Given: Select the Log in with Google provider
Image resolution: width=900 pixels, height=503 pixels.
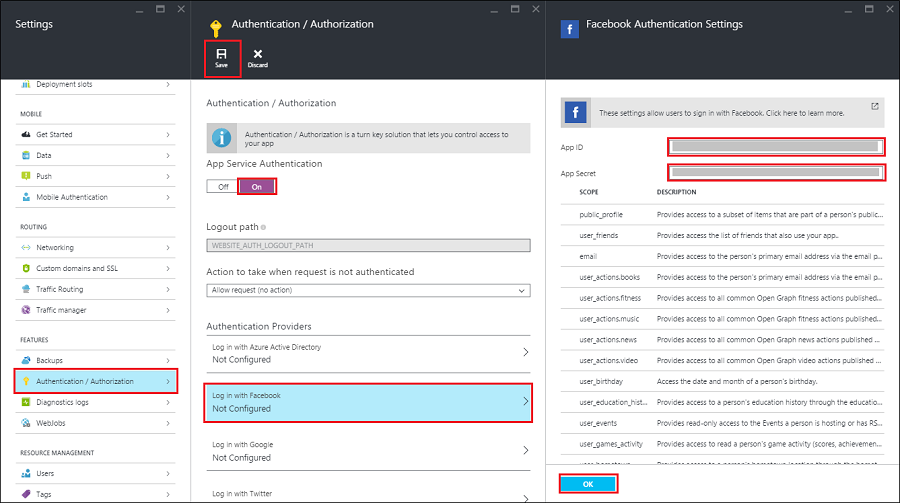Looking at the screenshot, I should [x=368, y=451].
